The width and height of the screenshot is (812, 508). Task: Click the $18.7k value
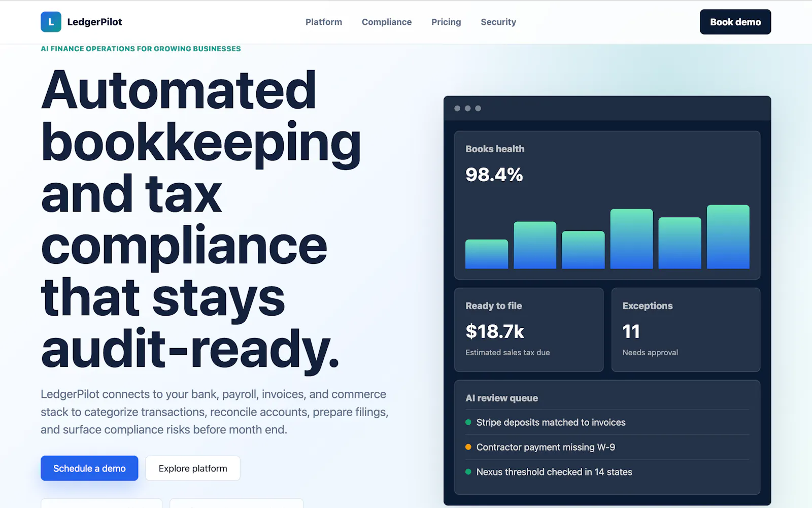[x=494, y=331]
